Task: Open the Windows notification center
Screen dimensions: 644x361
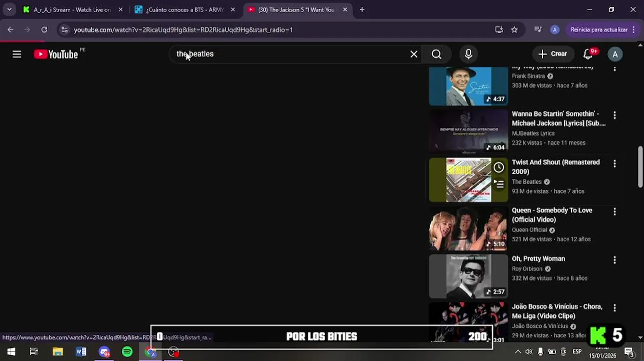Action: (x=629, y=352)
